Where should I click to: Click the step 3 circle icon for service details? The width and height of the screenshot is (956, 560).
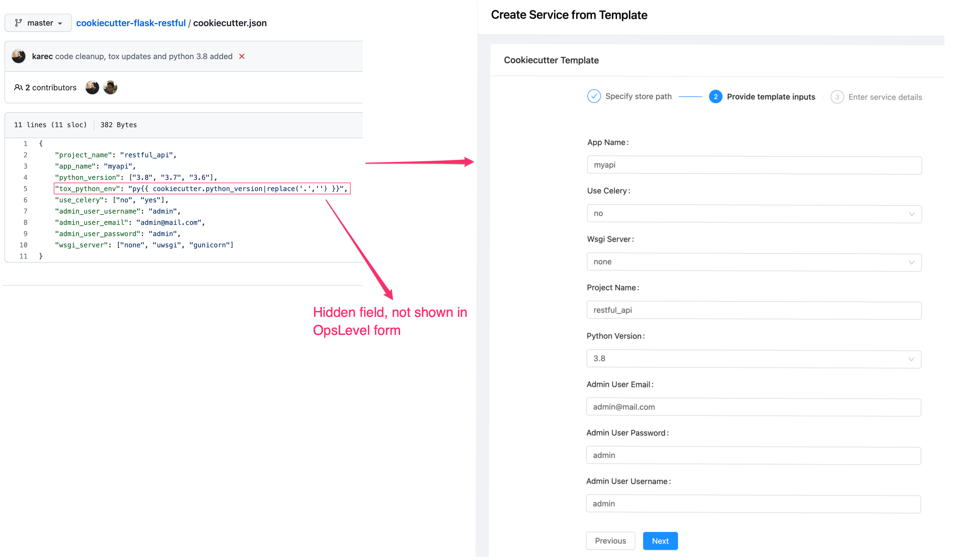point(837,97)
